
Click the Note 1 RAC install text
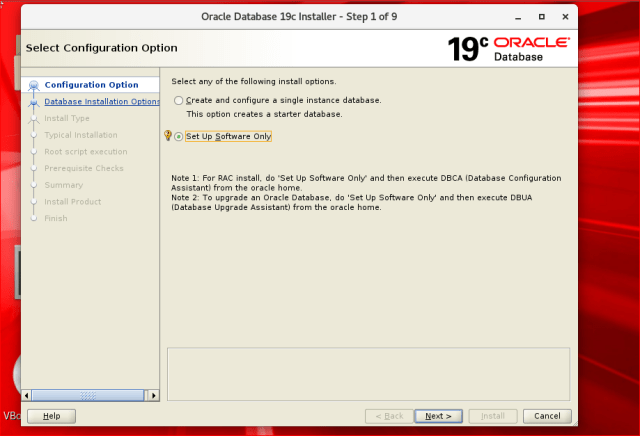click(x=366, y=183)
